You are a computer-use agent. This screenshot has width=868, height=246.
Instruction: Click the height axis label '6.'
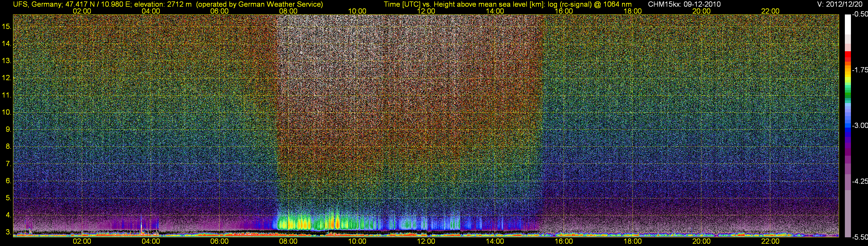[x=8, y=181]
